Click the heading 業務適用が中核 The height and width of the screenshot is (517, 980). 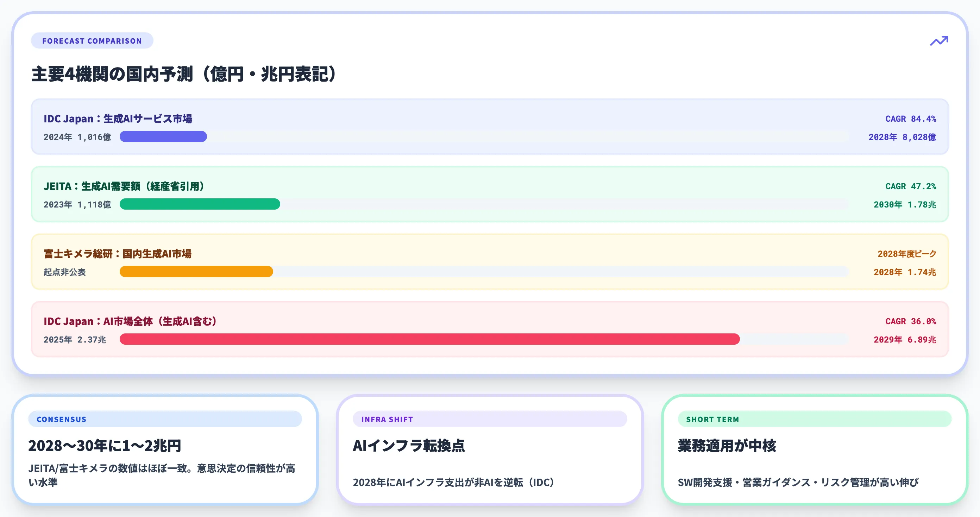[x=727, y=446]
